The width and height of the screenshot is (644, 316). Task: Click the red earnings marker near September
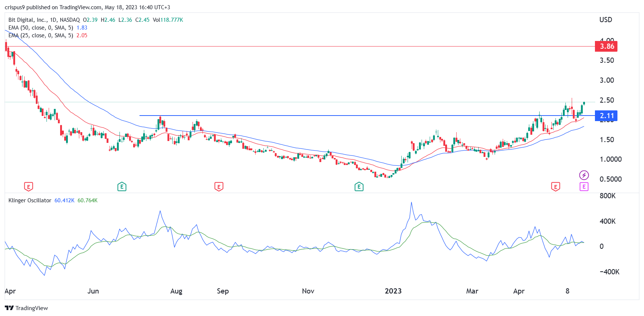click(x=219, y=187)
